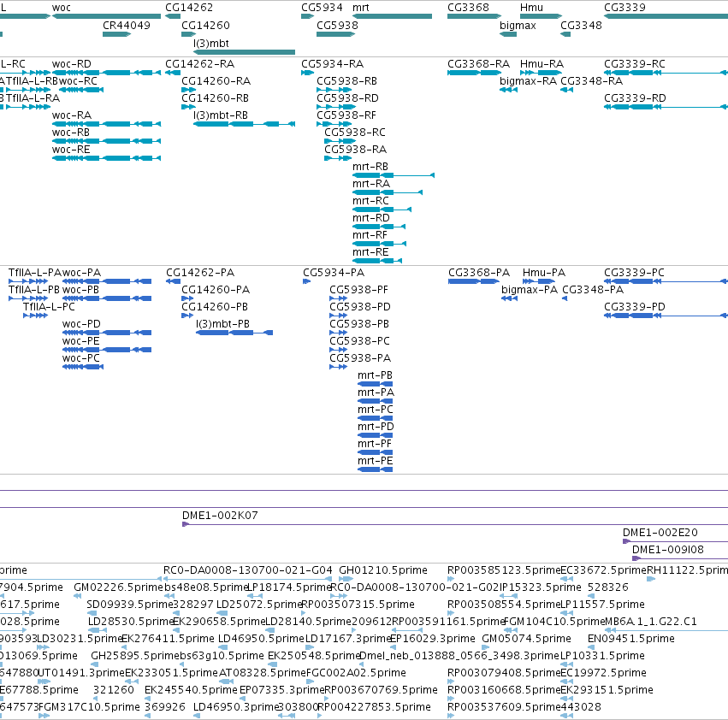Select transcript Hmu-RA
The height and width of the screenshot is (720, 728).
point(542,64)
